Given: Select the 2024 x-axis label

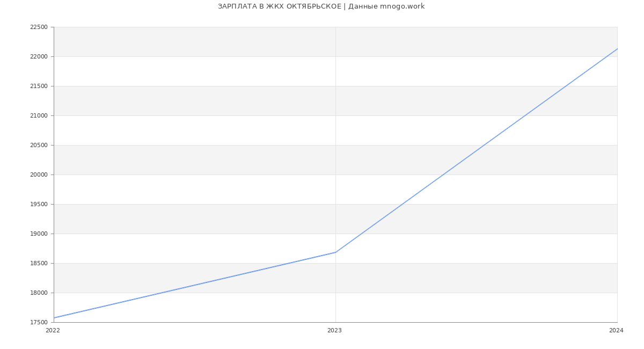Looking at the screenshot, I should click(x=616, y=331).
